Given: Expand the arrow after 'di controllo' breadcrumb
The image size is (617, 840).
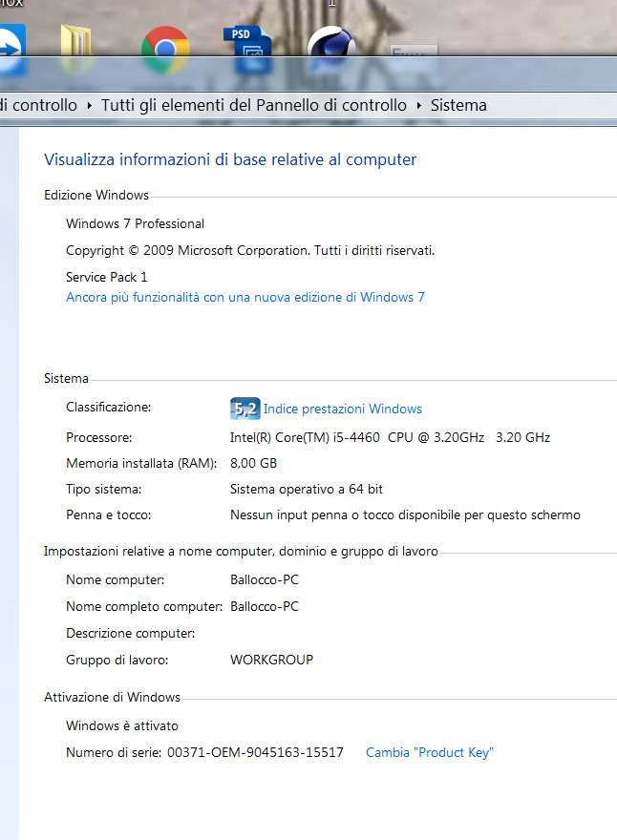Looking at the screenshot, I should (90, 106).
